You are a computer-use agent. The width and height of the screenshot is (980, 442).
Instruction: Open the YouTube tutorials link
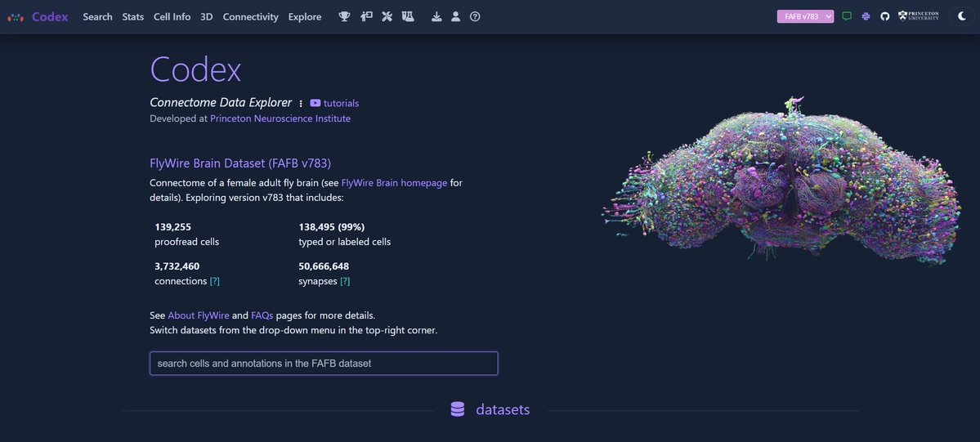click(x=334, y=103)
